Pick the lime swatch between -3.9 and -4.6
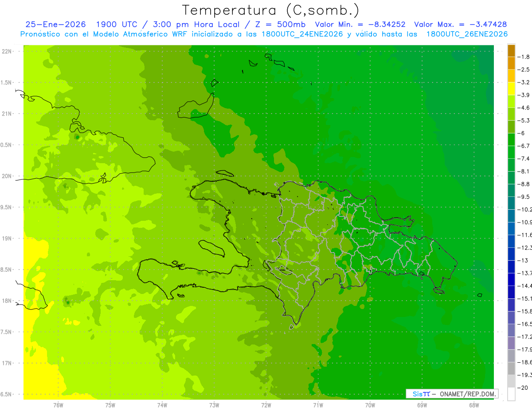 click(x=511, y=102)
